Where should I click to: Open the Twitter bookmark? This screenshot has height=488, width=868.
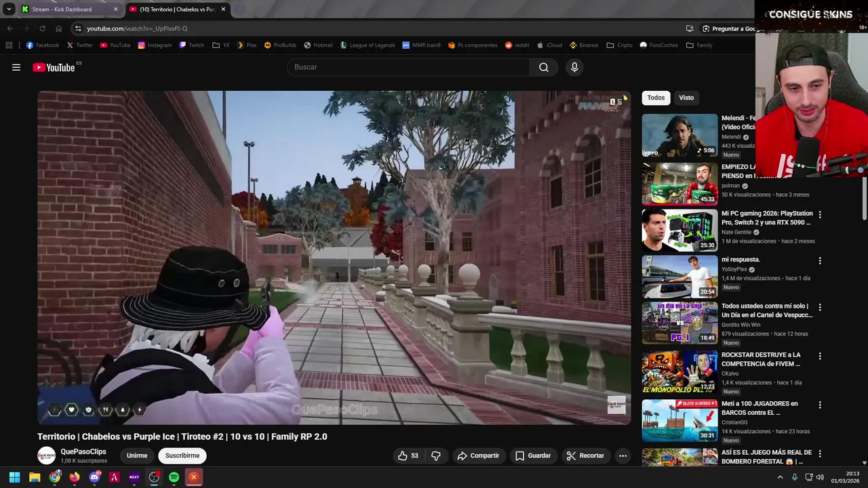(79, 45)
